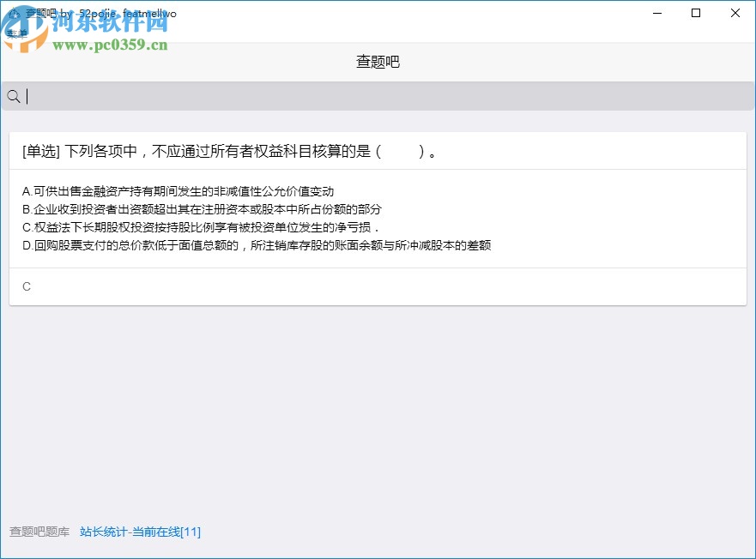Click the 单选 question text
Screen dimensions: 756x559
click(x=227, y=150)
